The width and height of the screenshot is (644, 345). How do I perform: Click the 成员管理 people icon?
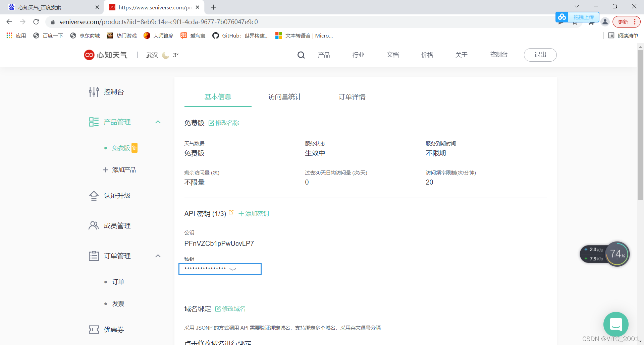click(x=94, y=225)
